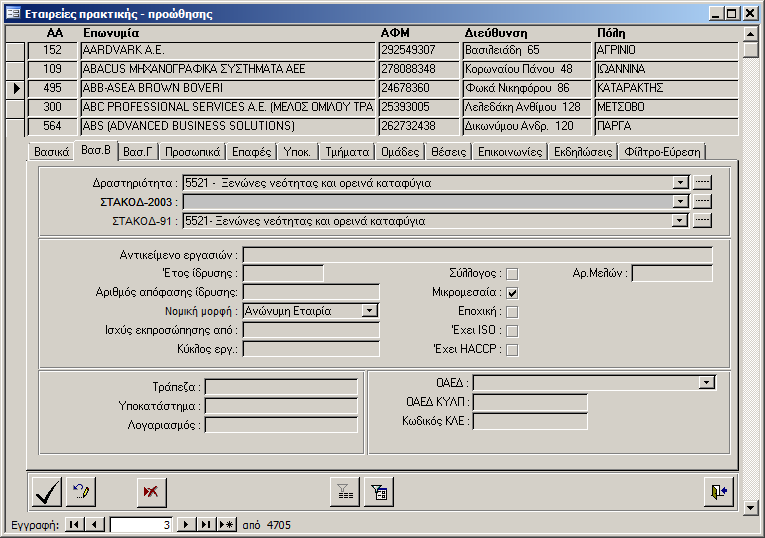765x538 pixels.
Task: Click the Αντικείμενο εργασιών text field
Action: pyautogui.click(x=477, y=255)
